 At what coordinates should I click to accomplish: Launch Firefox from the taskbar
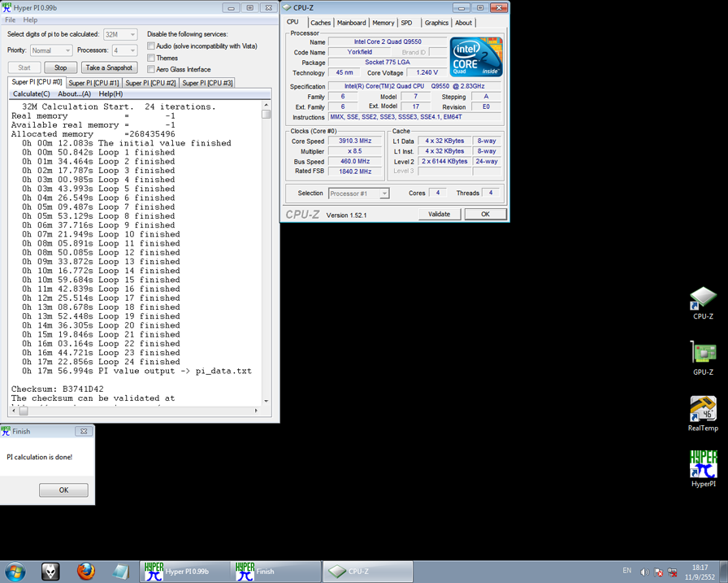(86, 572)
